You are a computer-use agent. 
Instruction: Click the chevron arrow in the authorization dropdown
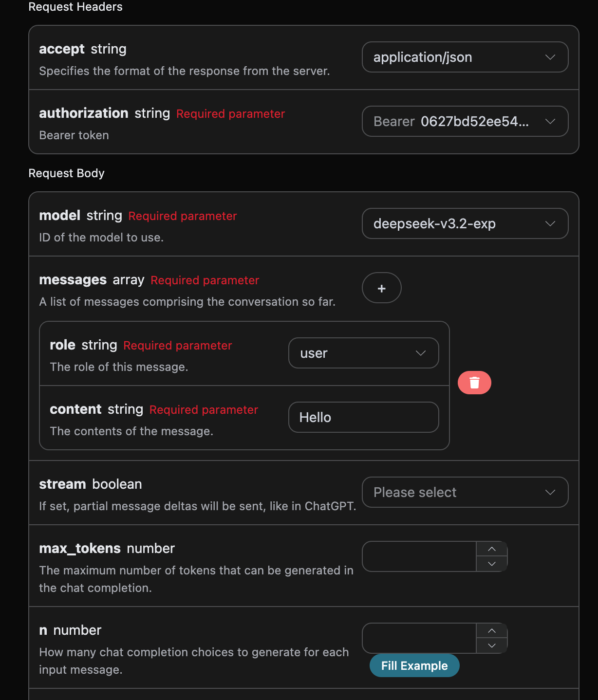click(550, 121)
